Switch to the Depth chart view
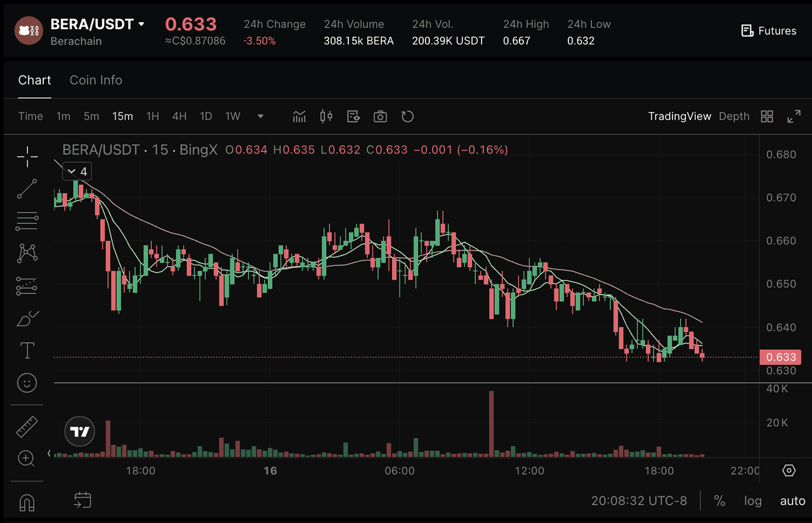 pyautogui.click(x=734, y=117)
